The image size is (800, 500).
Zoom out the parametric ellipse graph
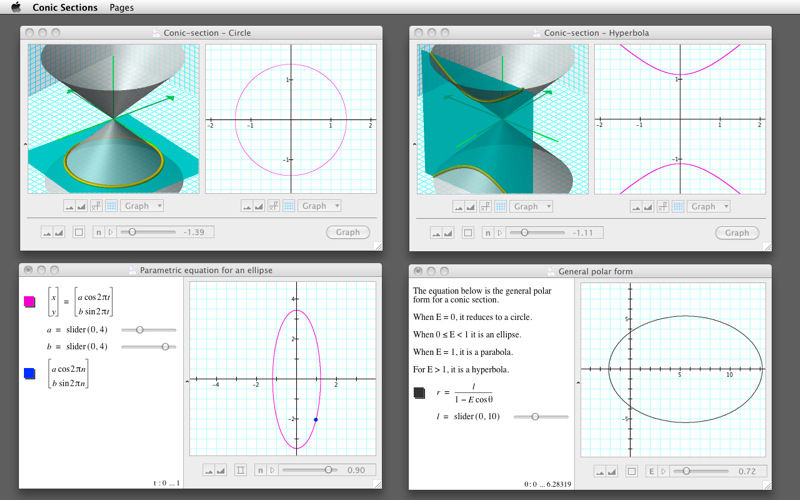click(x=209, y=470)
